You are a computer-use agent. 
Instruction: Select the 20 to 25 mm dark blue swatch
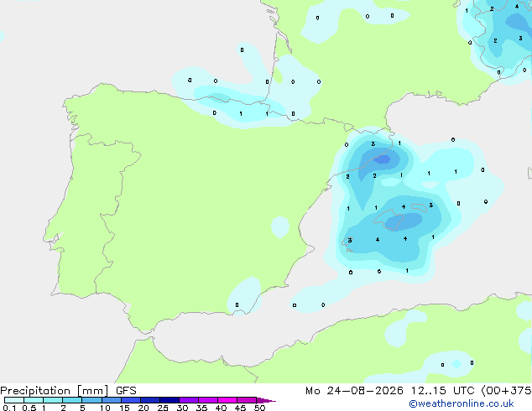[x=150, y=400]
